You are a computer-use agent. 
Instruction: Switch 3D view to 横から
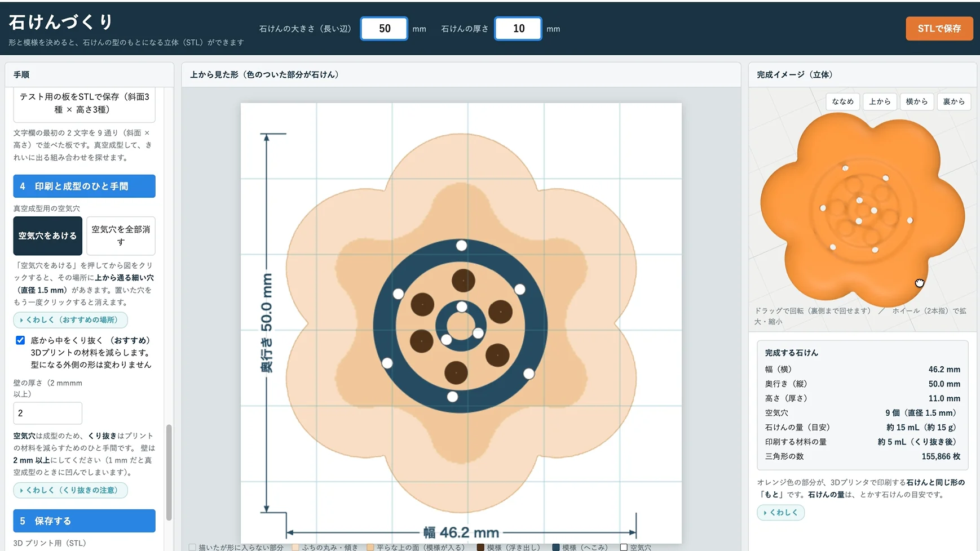click(x=917, y=101)
